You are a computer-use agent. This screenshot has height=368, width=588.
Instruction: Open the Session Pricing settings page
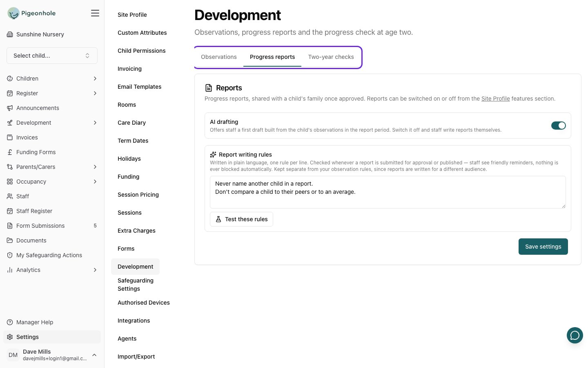click(x=138, y=195)
